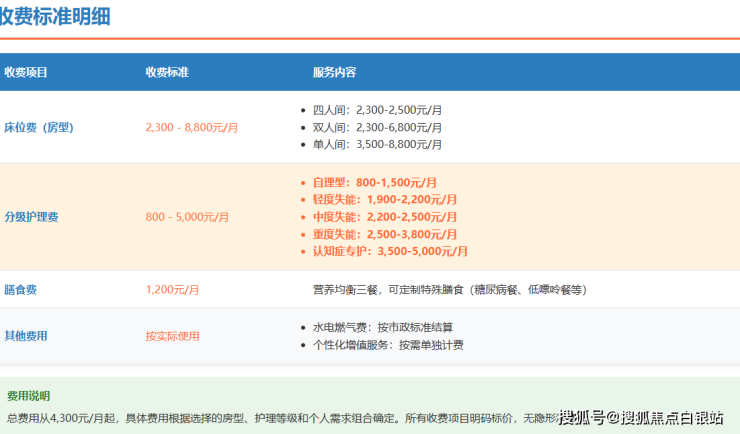The height and width of the screenshot is (434, 740).
Task: Click the 按实际使用 fee standard text
Action: click(173, 336)
